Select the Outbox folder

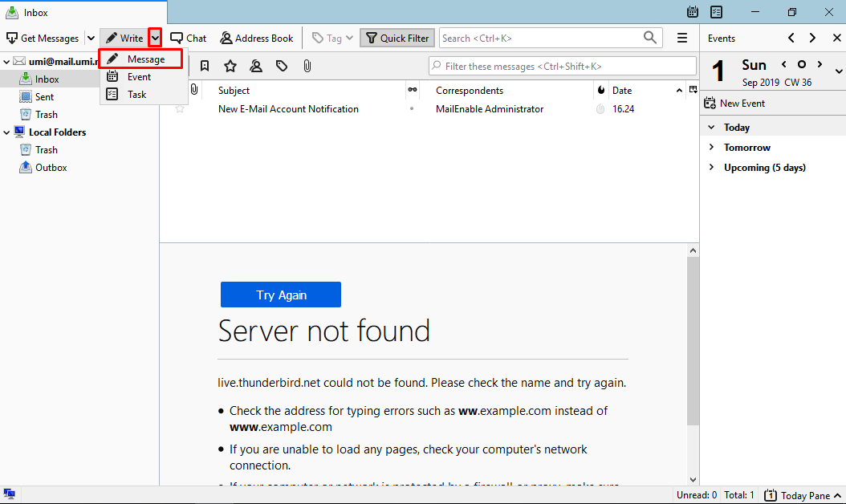(51, 168)
